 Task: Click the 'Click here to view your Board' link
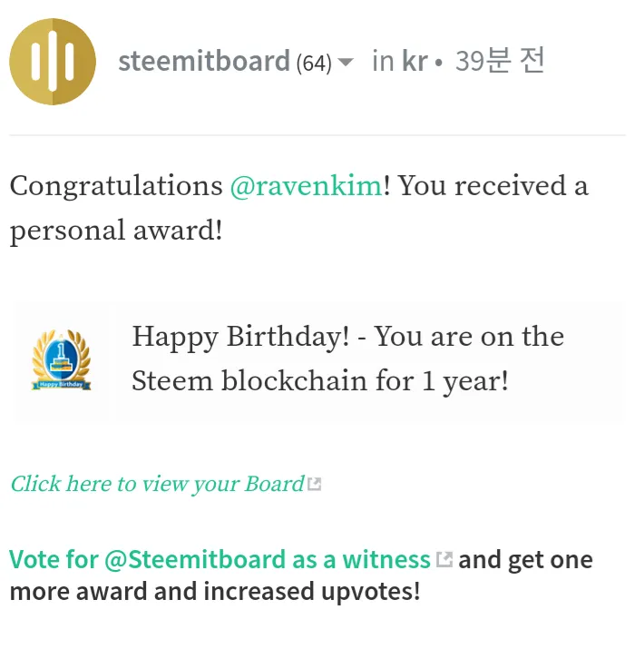point(157,484)
